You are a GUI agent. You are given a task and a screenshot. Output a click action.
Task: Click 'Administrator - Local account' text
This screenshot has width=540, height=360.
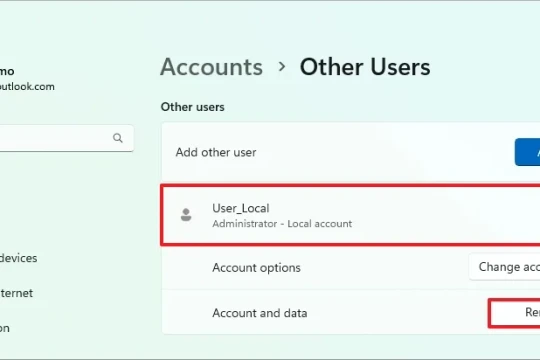(x=282, y=224)
